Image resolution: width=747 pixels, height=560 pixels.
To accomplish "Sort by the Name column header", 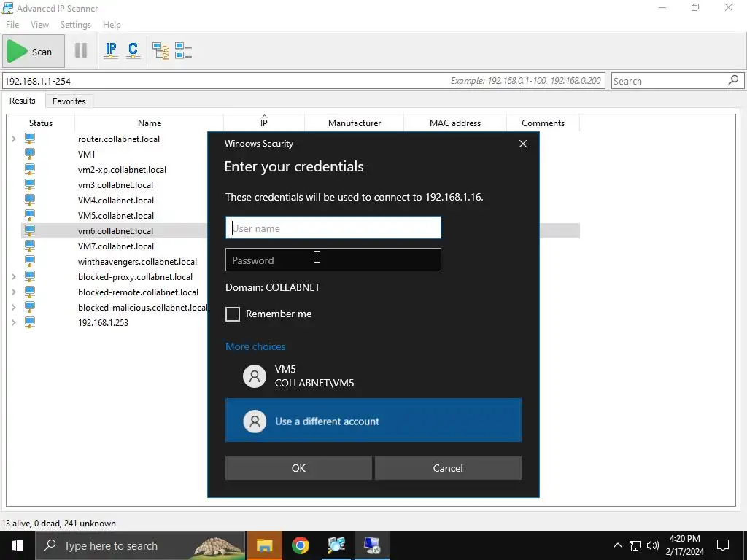I will (x=149, y=122).
